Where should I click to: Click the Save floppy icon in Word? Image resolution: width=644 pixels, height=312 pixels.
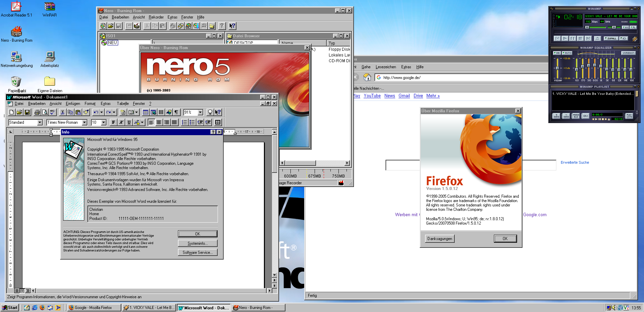[x=27, y=112]
